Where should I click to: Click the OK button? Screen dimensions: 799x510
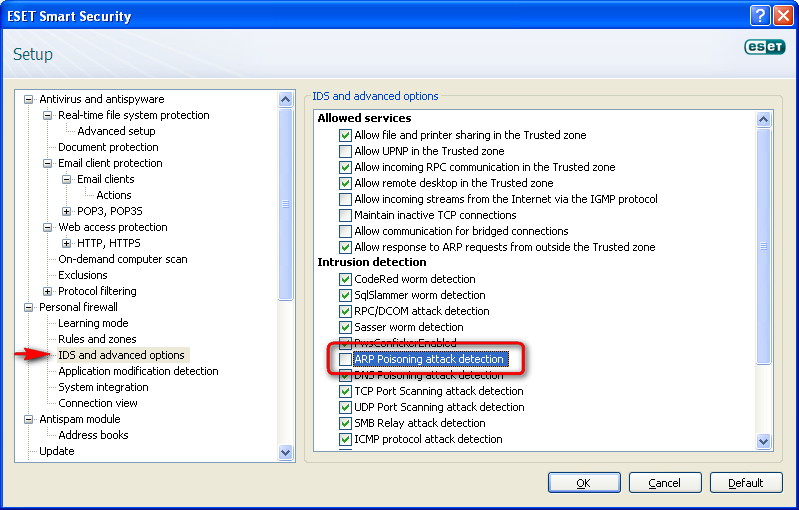pyautogui.click(x=584, y=483)
